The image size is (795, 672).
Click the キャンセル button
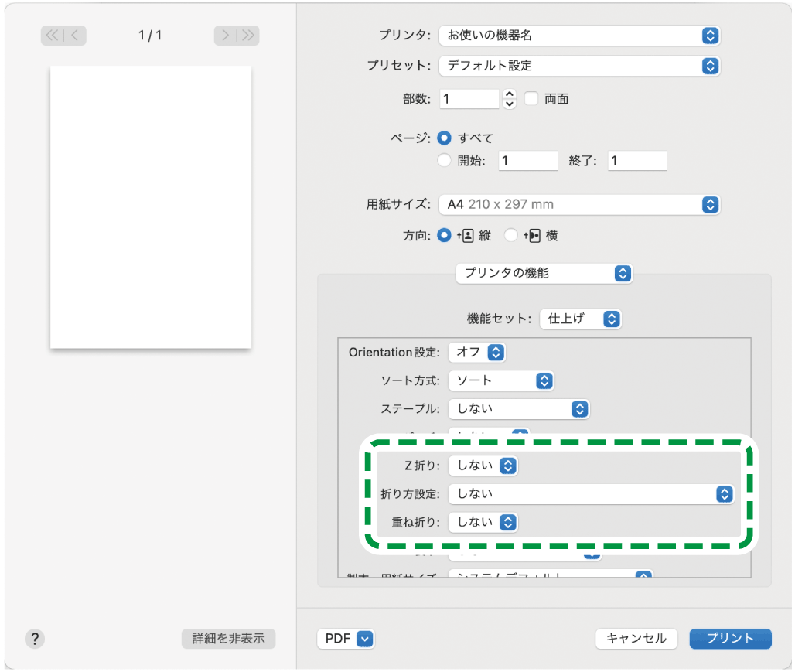tap(636, 638)
